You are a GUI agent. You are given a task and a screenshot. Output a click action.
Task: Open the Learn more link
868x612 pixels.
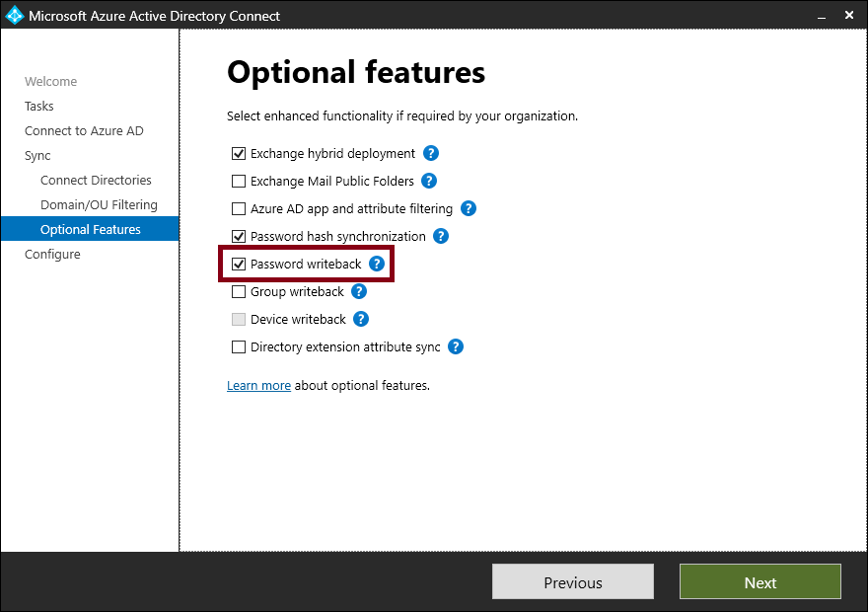[258, 386]
